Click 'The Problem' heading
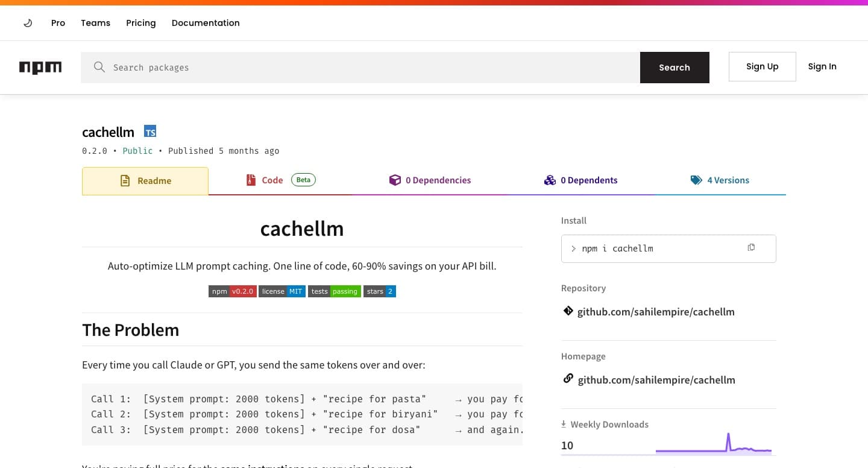Image resolution: width=868 pixels, height=468 pixels. click(131, 330)
